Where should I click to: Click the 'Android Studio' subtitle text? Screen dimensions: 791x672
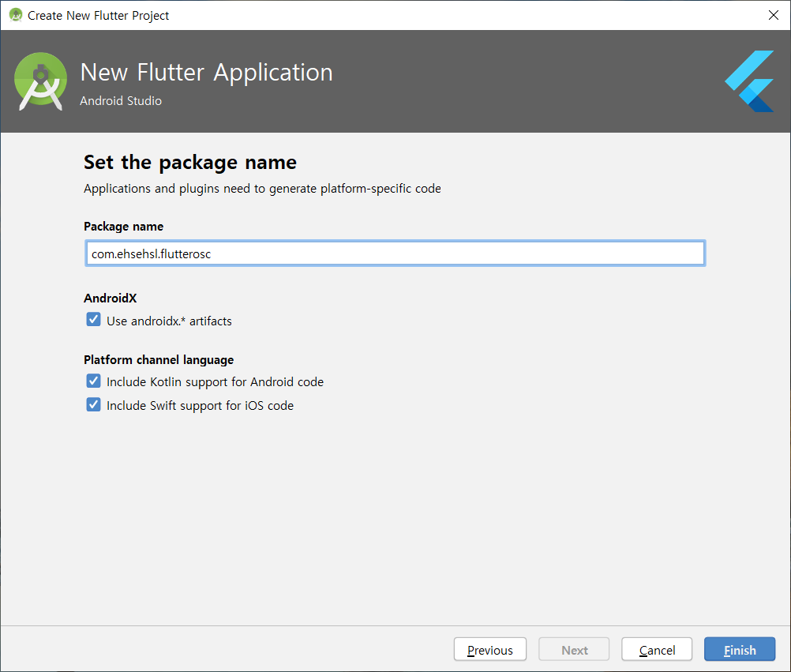pyautogui.click(x=121, y=101)
